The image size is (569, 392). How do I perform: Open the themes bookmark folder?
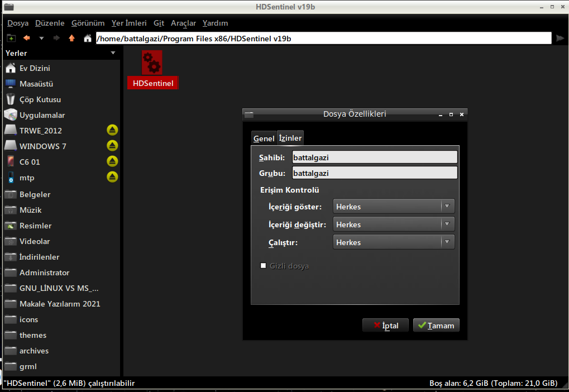61,335
